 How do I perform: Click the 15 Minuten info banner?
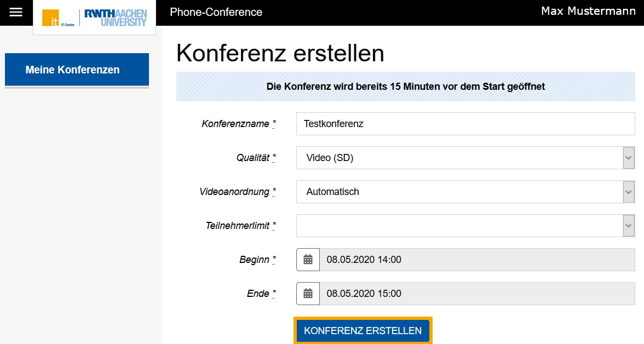405,86
